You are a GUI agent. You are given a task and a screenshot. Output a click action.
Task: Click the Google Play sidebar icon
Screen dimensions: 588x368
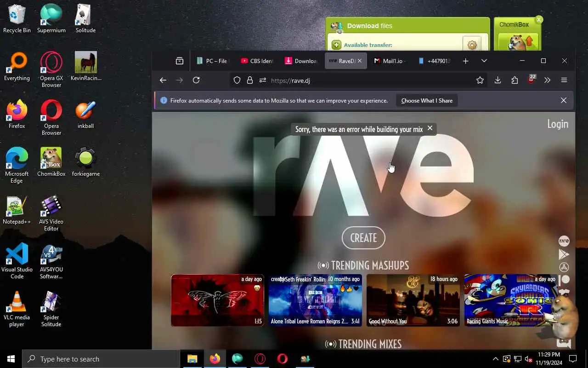pos(564,254)
